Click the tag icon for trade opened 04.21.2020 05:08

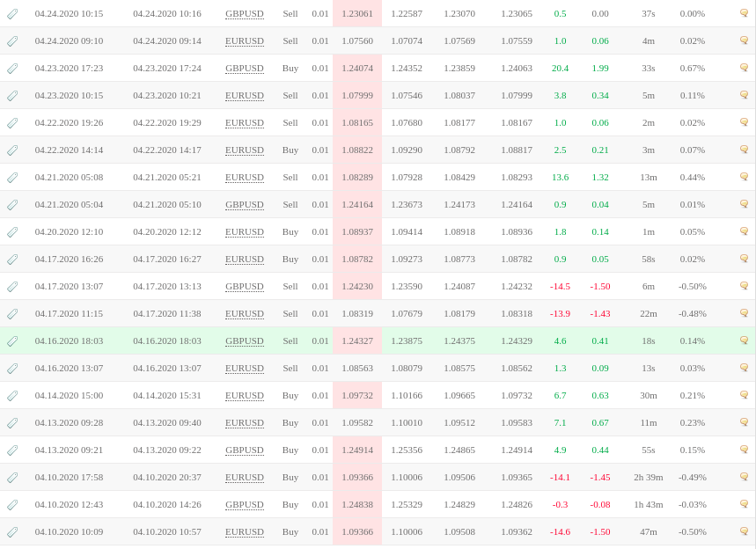12,178
